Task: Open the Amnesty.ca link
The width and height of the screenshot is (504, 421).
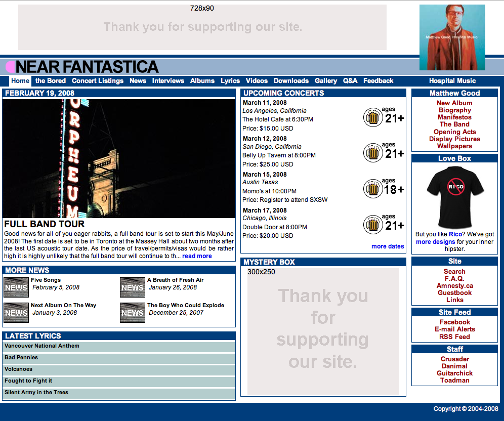Action: coord(454,285)
